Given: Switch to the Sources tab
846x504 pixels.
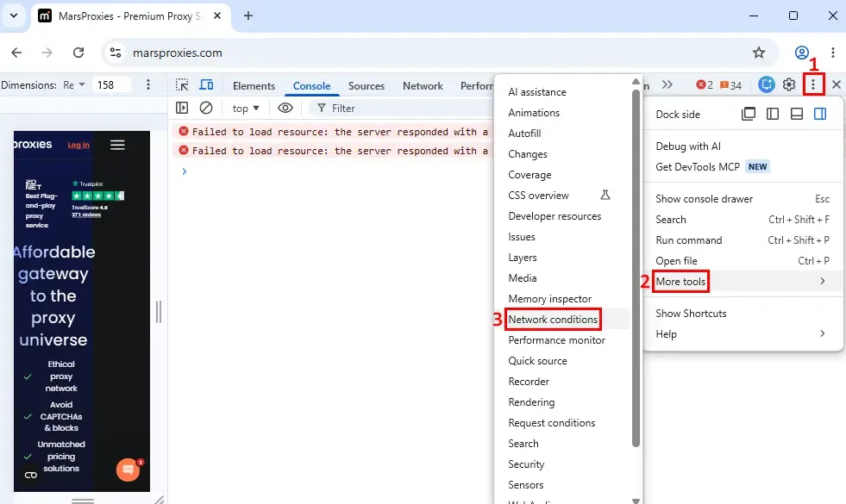Looking at the screenshot, I should click(x=367, y=85).
